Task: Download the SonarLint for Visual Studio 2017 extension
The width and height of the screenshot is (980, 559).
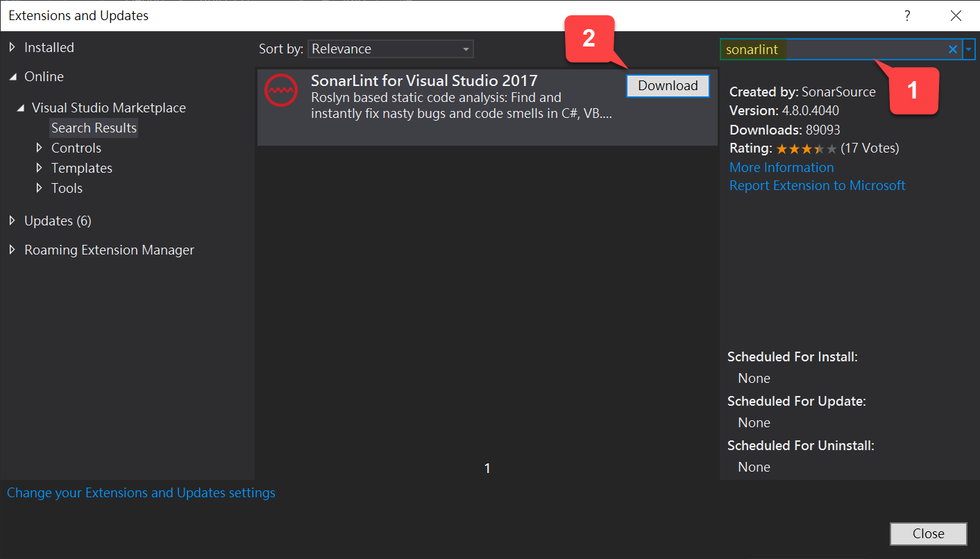Action: coord(667,85)
